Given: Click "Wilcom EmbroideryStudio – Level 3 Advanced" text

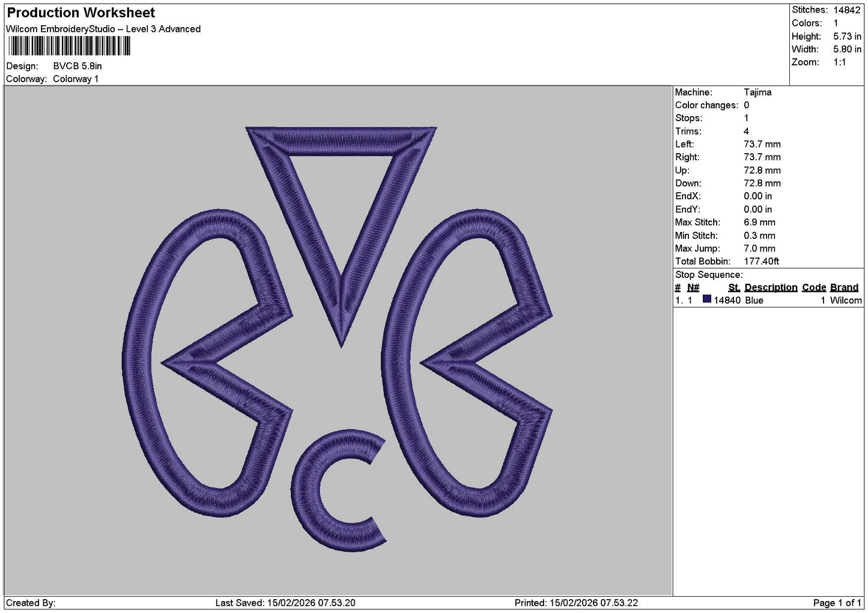Looking at the screenshot, I should point(103,29).
